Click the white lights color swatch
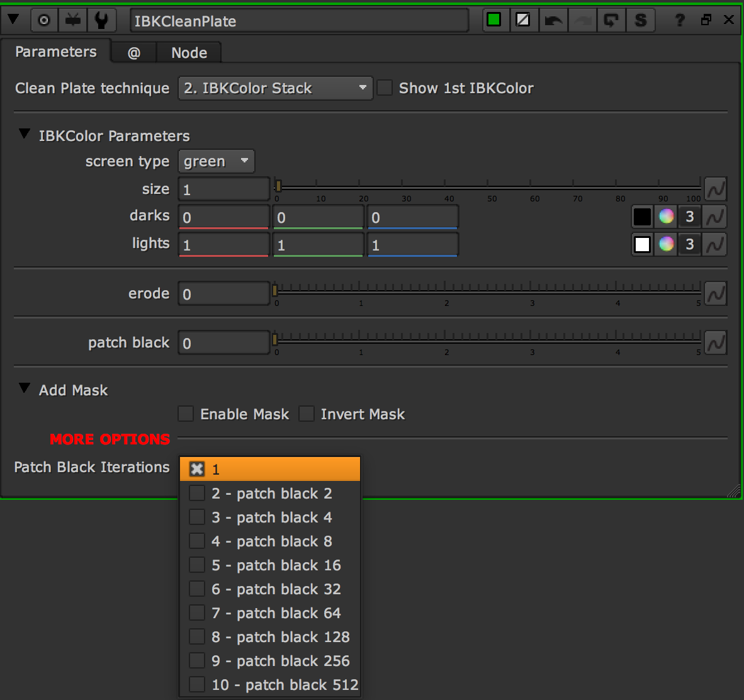 [x=642, y=244]
